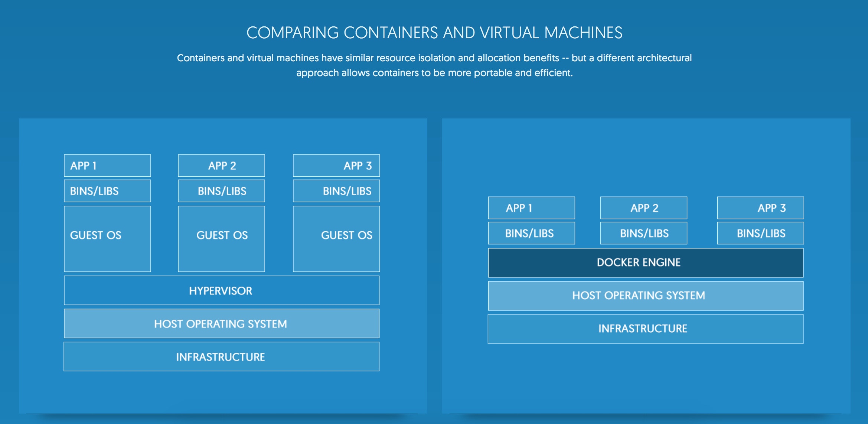The width and height of the screenshot is (868, 424).
Task: Select Bins/Libs above the middle Guest OS
Action: [221, 191]
